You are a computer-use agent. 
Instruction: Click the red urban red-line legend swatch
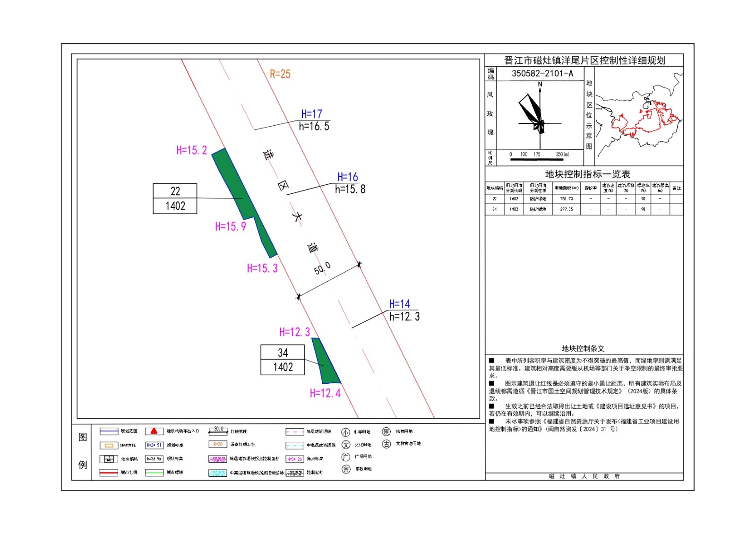109,473
